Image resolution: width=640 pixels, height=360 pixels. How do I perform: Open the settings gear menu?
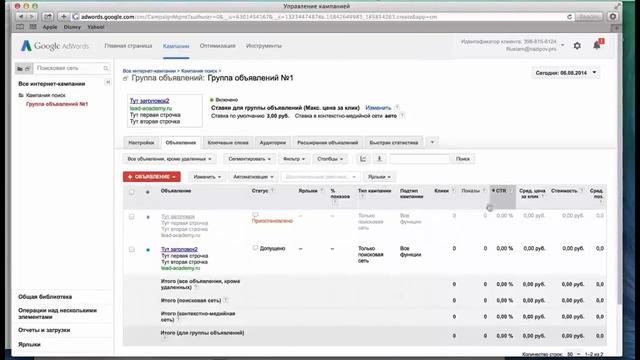pyautogui.click(x=577, y=46)
